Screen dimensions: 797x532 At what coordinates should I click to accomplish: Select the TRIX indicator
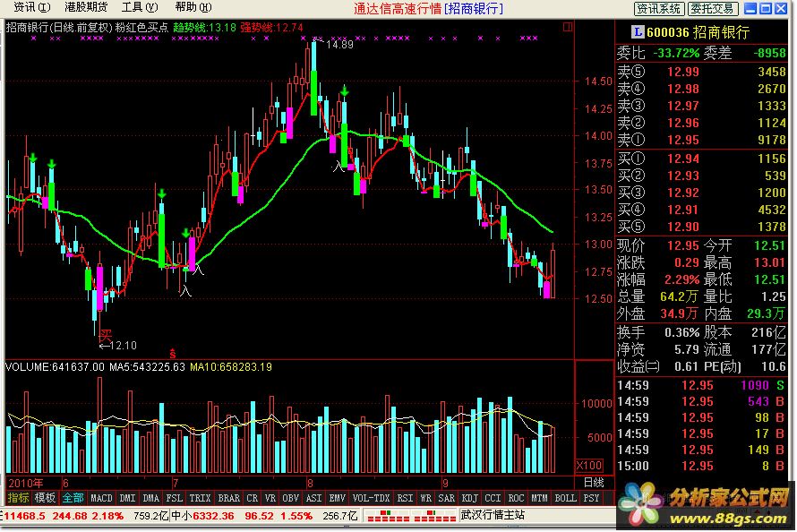(200, 499)
